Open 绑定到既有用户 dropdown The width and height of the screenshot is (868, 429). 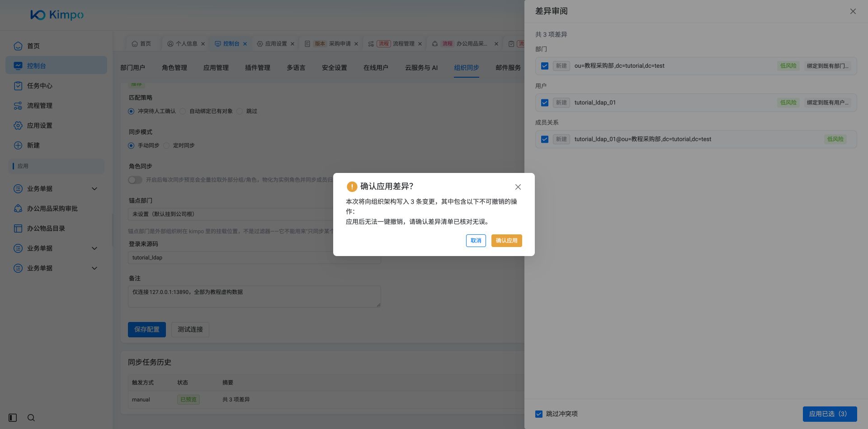coord(828,103)
